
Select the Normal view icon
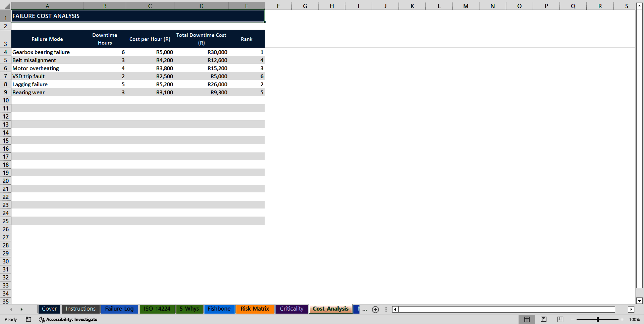(527, 319)
